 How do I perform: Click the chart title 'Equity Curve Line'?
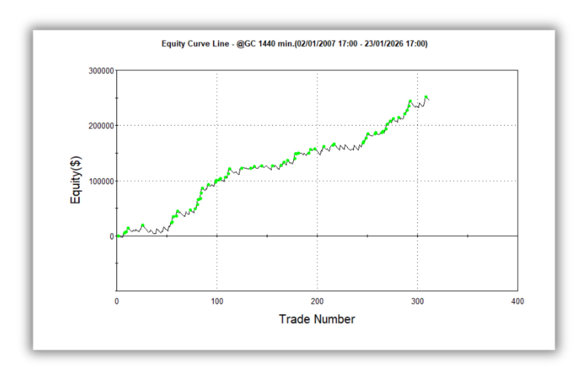click(195, 44)
